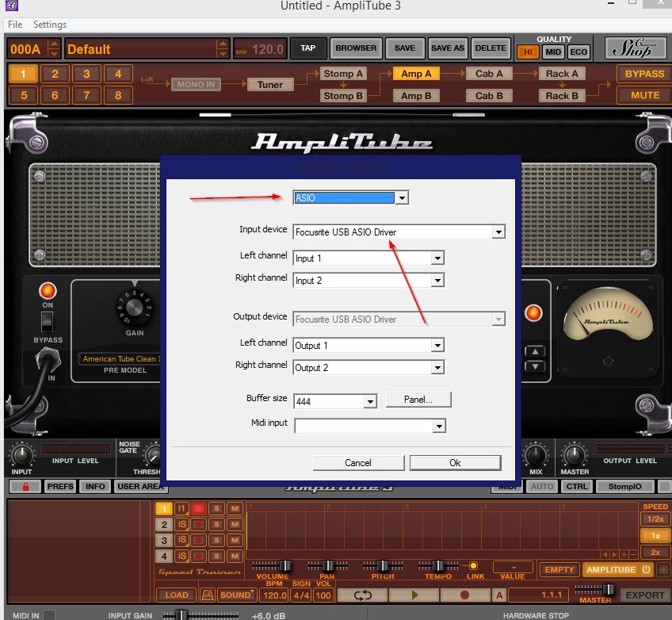Toggle the LINK indicator button
This screenshot has width=672, height=620.
pyautogui.click(x=474, y=566)
